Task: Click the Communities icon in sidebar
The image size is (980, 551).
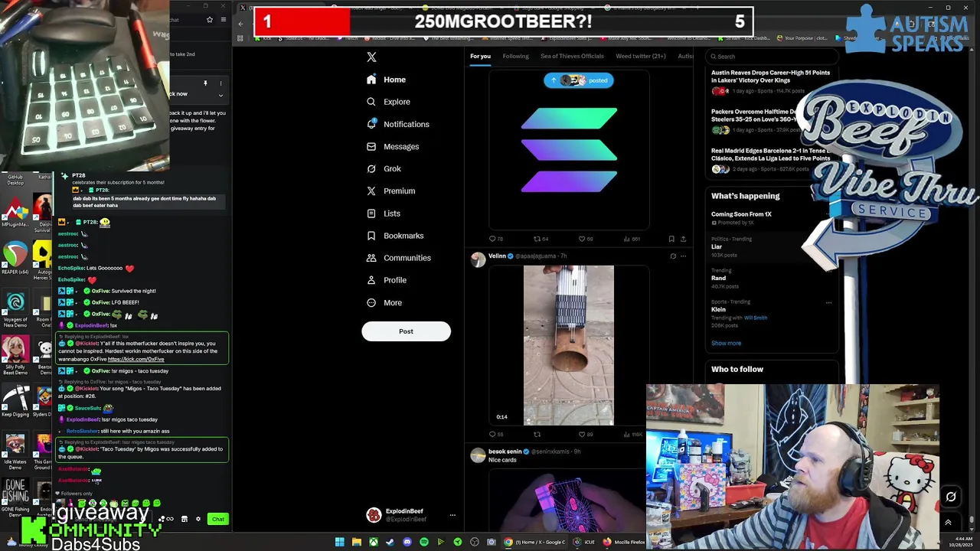Action: pos(371,258)
